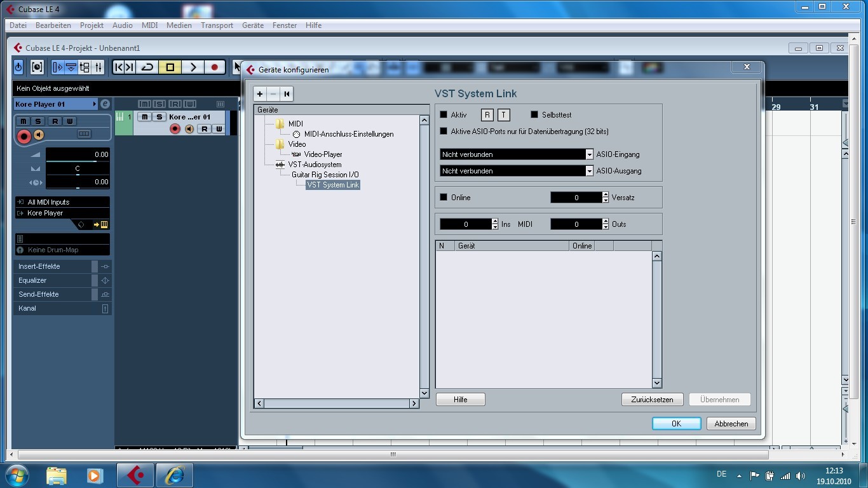Click the Hilfe button in the dialog
Screen dimensions: 868x488
(x=461, y=400)
